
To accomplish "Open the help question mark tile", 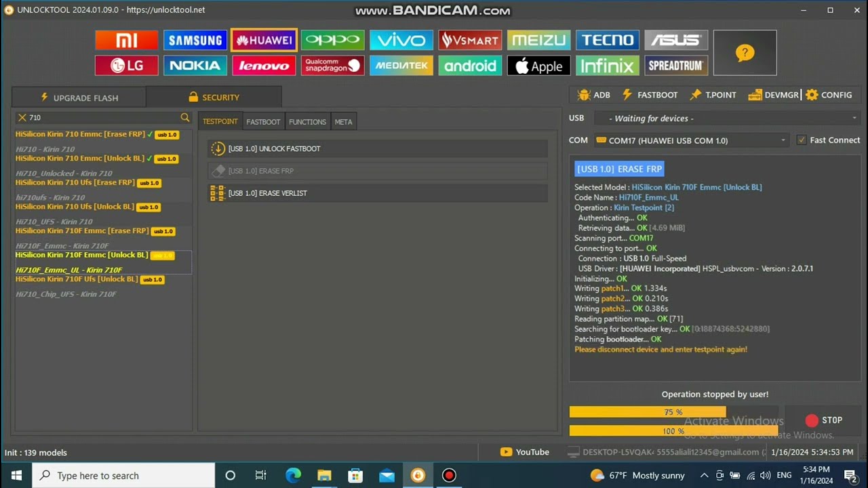I will point(745,53).
